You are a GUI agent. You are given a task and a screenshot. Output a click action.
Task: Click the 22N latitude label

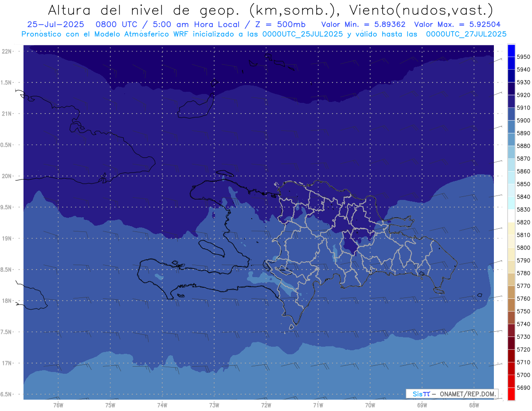click(x=7, y=51)
